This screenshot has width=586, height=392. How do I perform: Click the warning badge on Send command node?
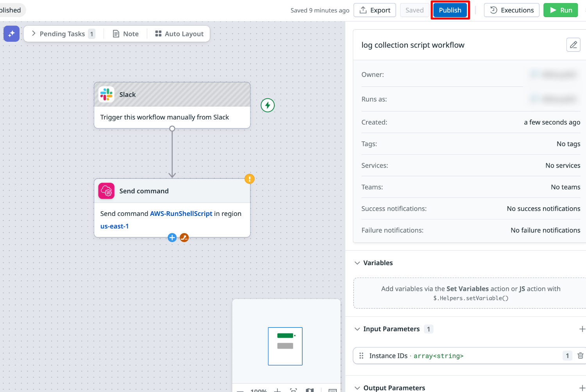(249, 178)
